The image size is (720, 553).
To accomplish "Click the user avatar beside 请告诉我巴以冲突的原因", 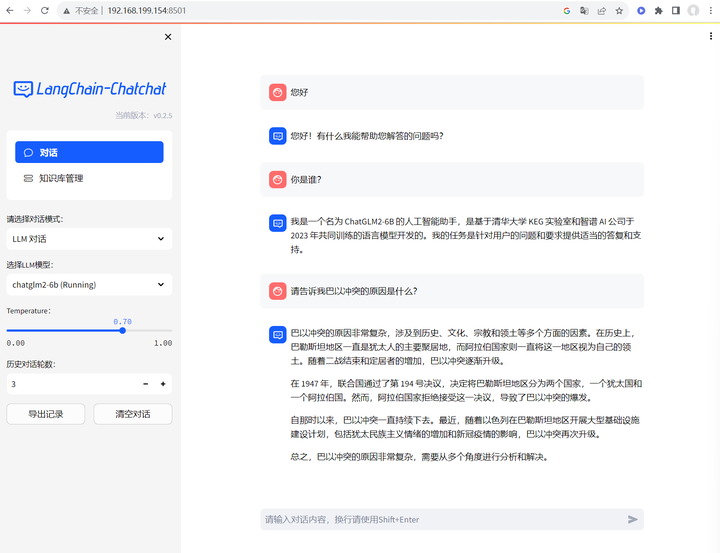I will pyautogui.click(x=278, y=291).
